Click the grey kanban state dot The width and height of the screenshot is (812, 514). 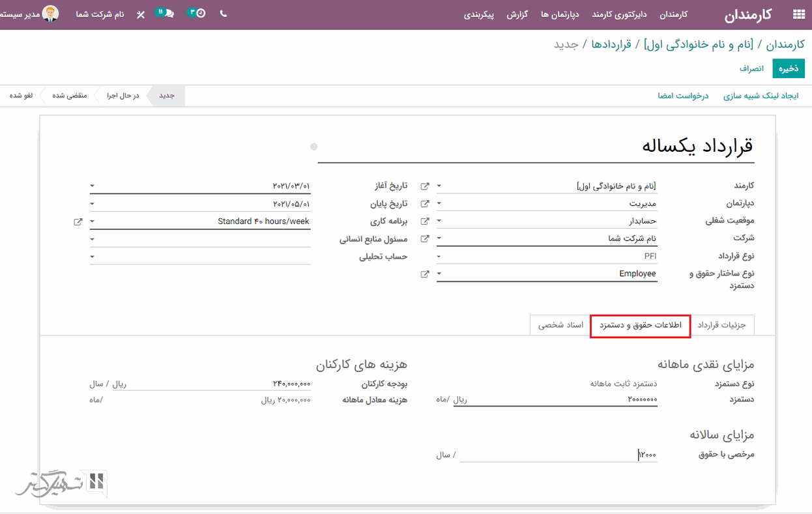[x=314, y=147]
